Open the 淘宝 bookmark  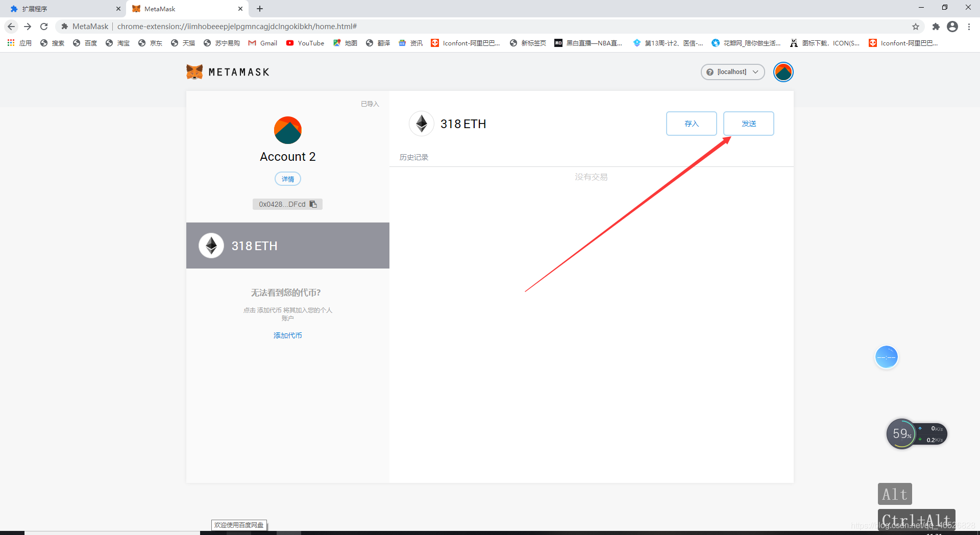(117, 43)
